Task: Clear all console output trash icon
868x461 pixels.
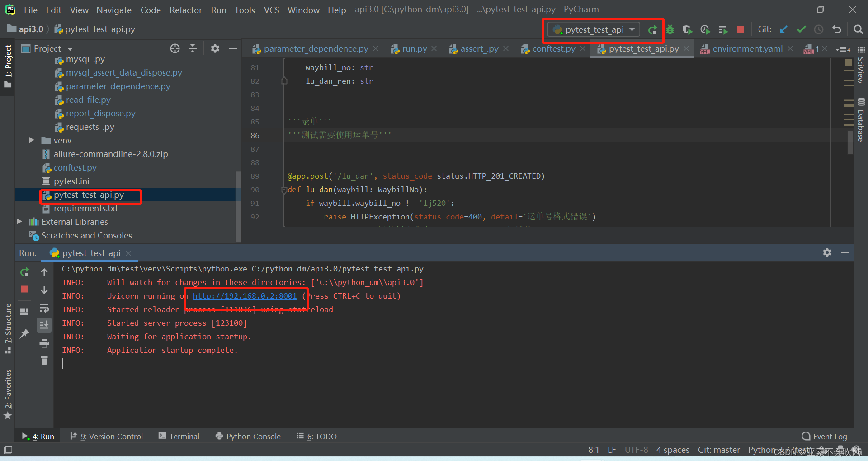Action: [44, 360]
